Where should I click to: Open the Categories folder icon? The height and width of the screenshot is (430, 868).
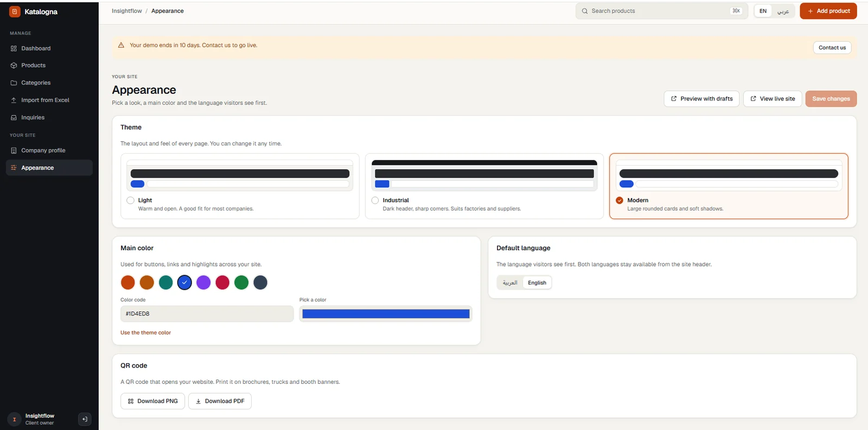point(14,83)
